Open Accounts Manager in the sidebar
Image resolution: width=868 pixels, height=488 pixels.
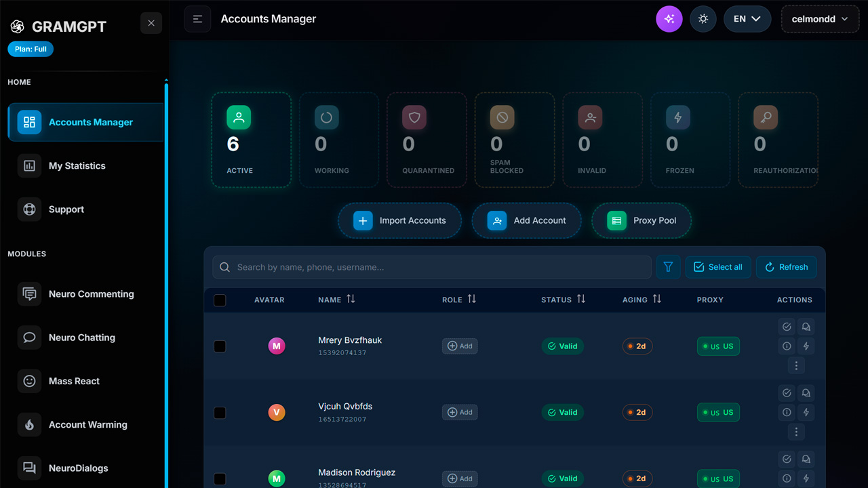(x=85, y=122)
